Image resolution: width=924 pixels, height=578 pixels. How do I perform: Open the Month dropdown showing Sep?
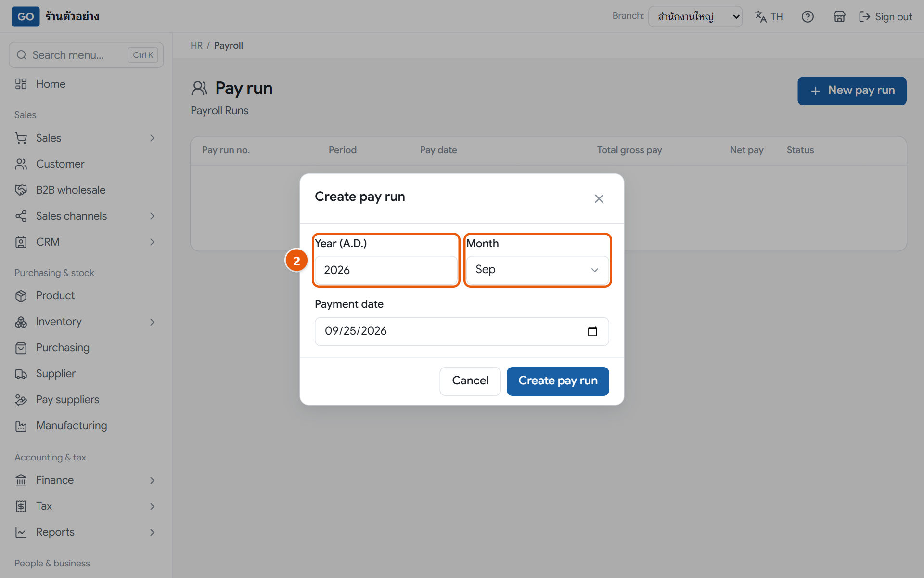click(x=538, y=270)
